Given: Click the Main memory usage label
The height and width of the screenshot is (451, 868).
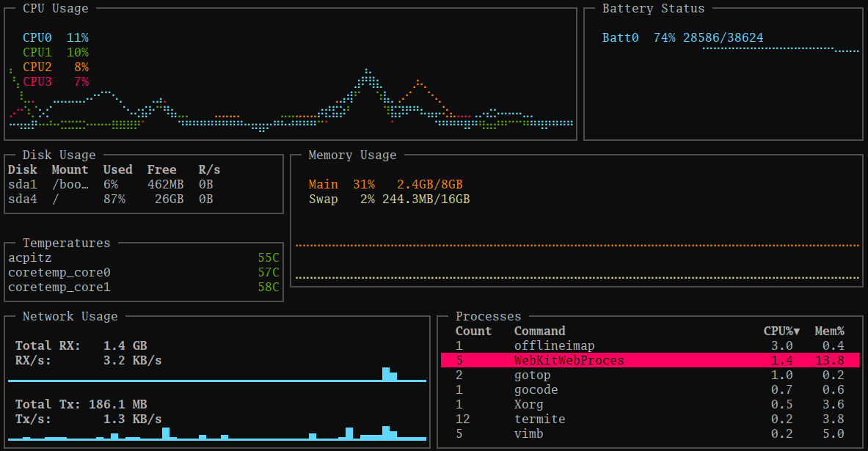Looking at the screenshot, I should coord(324,184).
